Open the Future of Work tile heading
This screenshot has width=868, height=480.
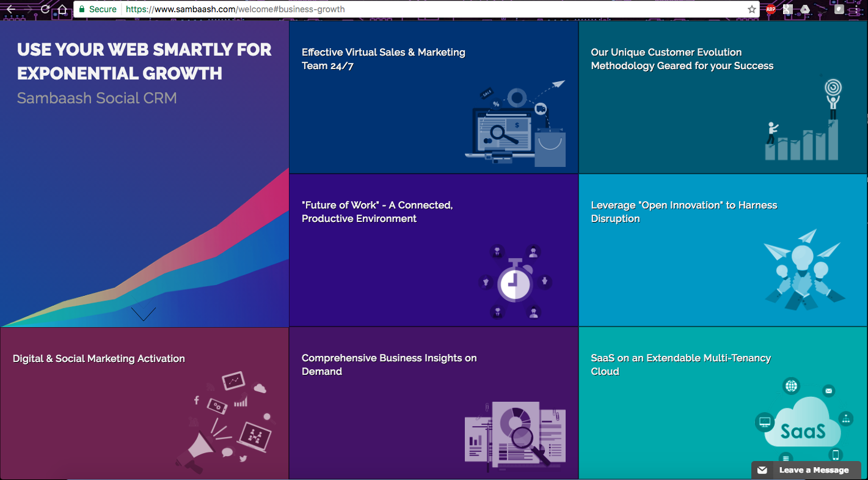click(377, 212)
